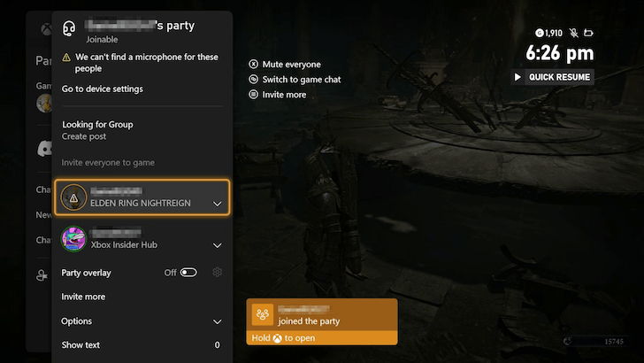The height and width of the screenshot is (363, 644).
Task: Click the joined the party notification
Action: (x=322, y=322)
